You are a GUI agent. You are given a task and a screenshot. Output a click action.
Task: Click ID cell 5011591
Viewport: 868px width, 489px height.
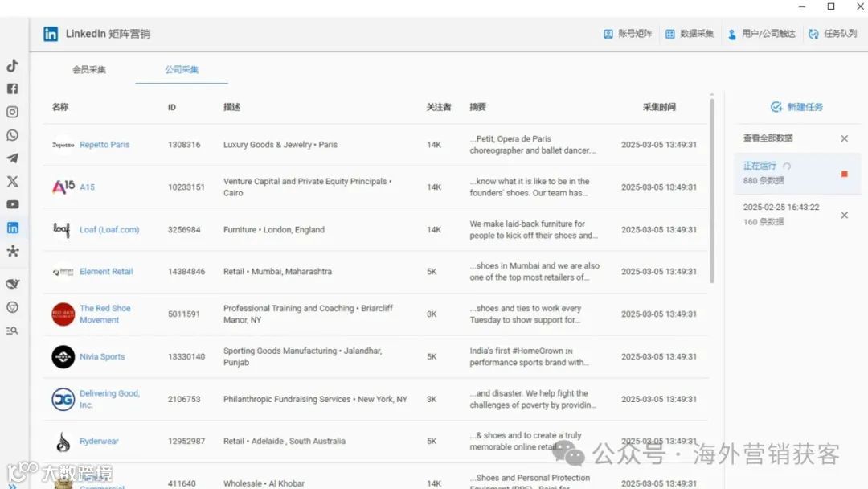pyautogui.click(x=184, y=314)
